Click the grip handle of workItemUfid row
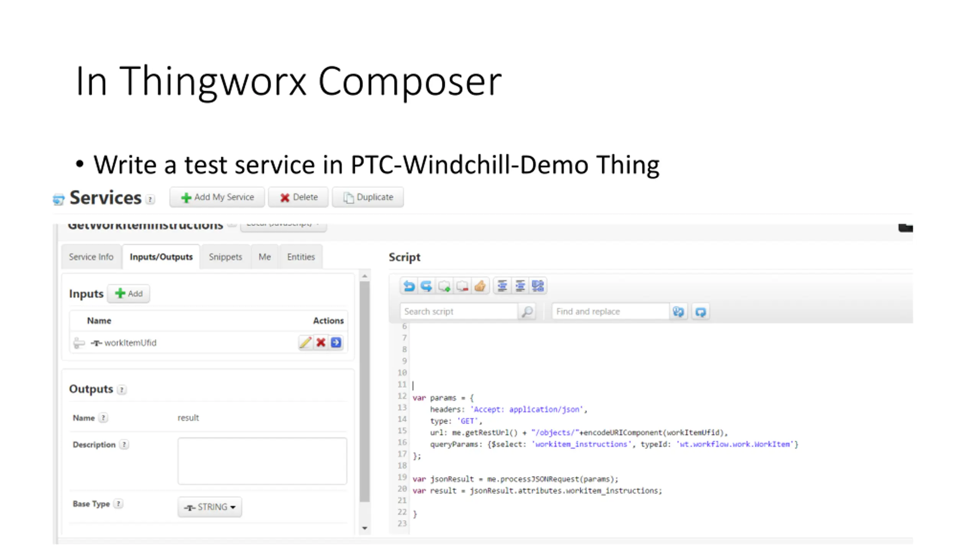This screenshot has width=980, height=551. (x=79, y=343)
